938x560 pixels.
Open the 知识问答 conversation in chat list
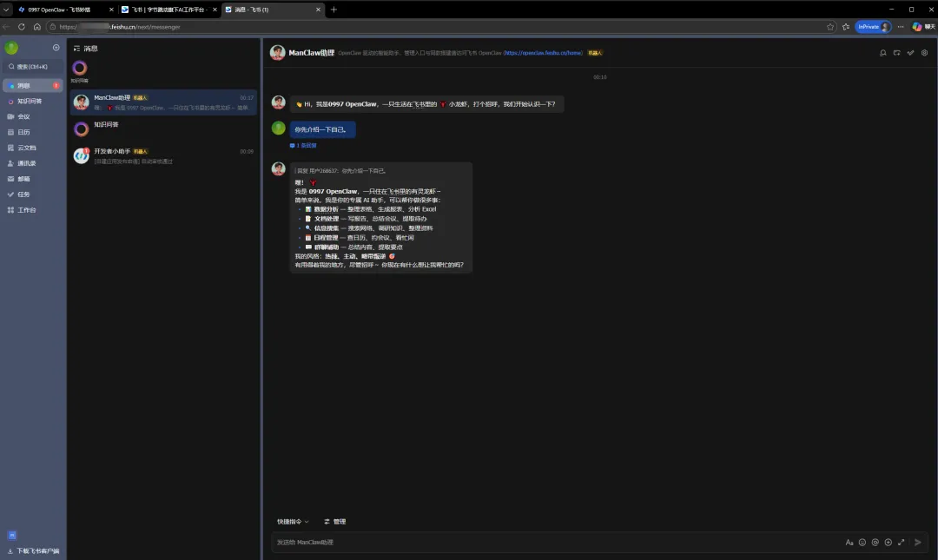click(163, 128)
